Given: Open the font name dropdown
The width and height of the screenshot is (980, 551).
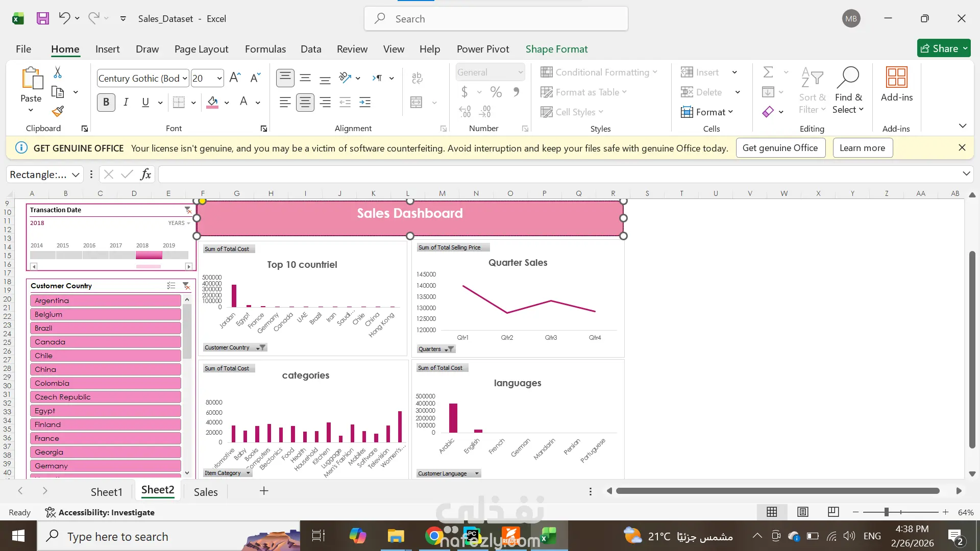Looking at the screenshot, I should point(185,79).
